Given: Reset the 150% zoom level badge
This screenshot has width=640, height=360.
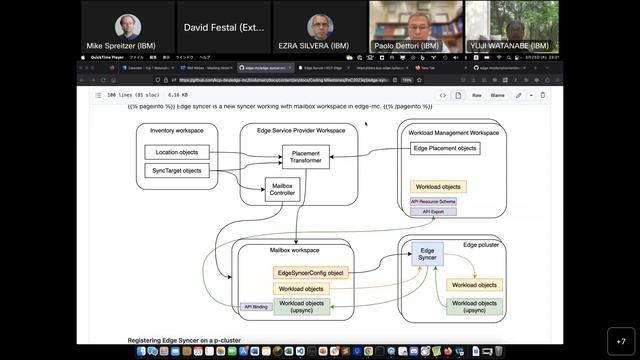Looking at the screenshot, I should 407,80.
